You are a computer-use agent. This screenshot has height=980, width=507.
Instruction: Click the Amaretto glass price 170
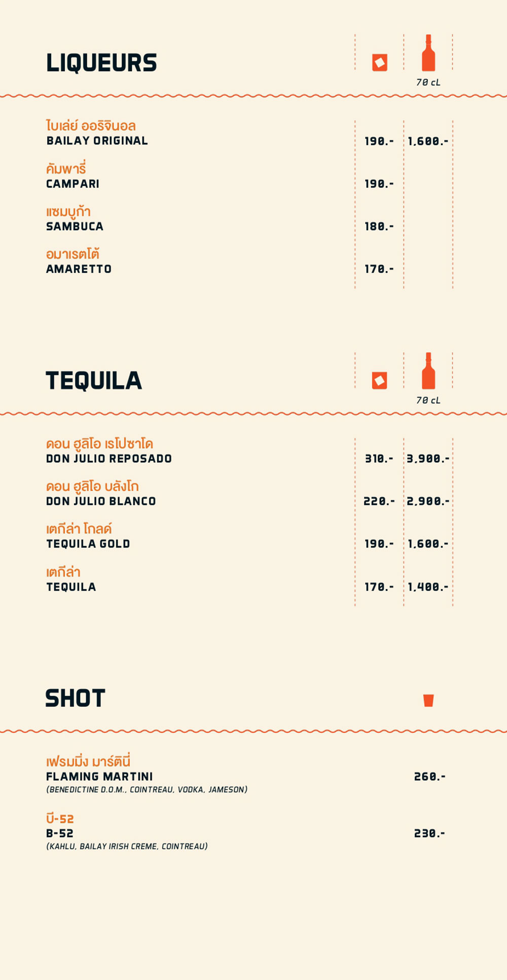379,269
